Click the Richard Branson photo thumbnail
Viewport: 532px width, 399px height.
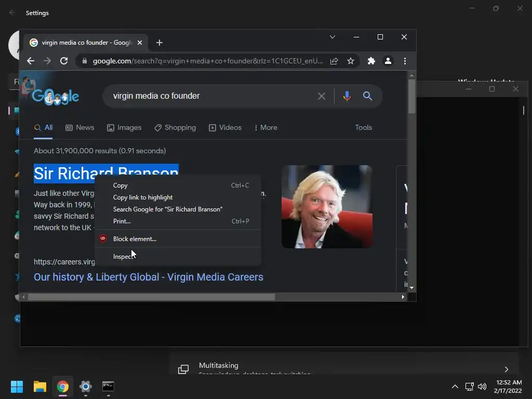pos(327,207)
